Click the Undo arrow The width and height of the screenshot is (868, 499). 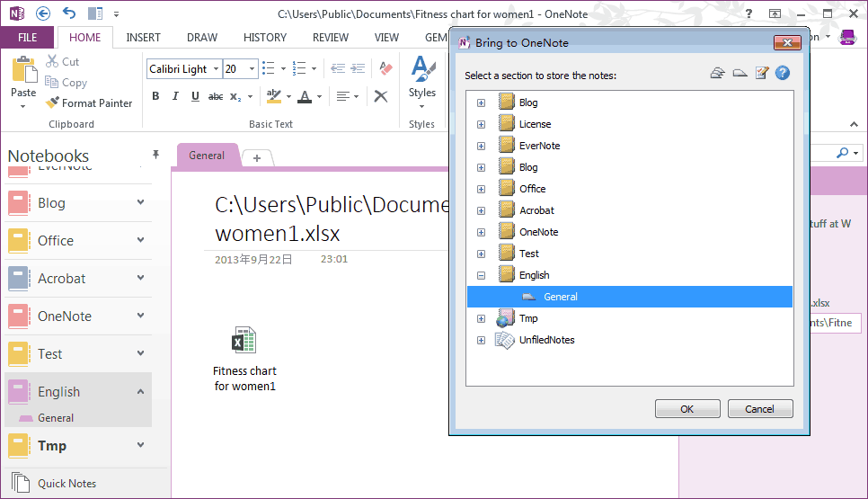[69, 13]
